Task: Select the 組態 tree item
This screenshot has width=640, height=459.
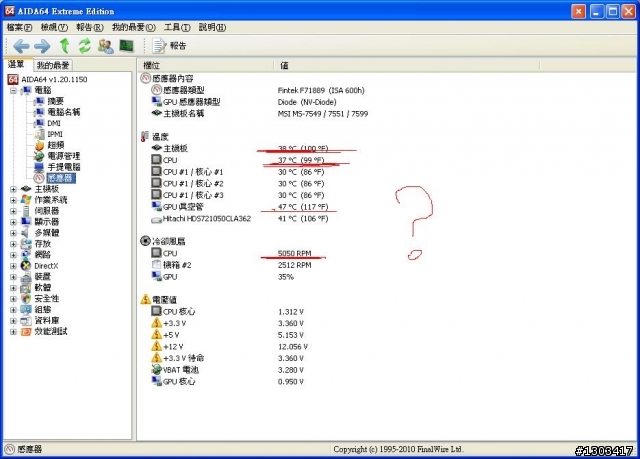Action: pos(42,310)
